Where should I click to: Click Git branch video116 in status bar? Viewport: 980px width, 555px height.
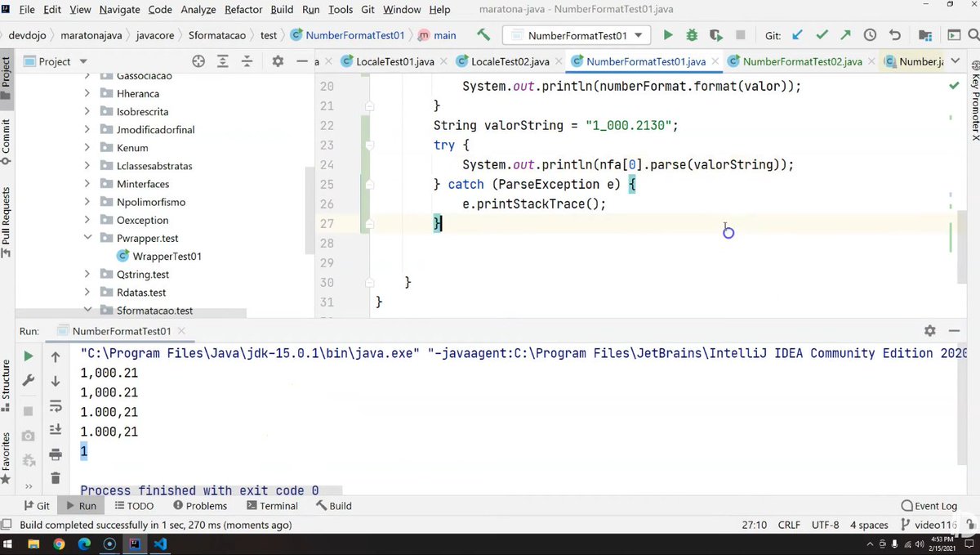(x=929, y=525)
